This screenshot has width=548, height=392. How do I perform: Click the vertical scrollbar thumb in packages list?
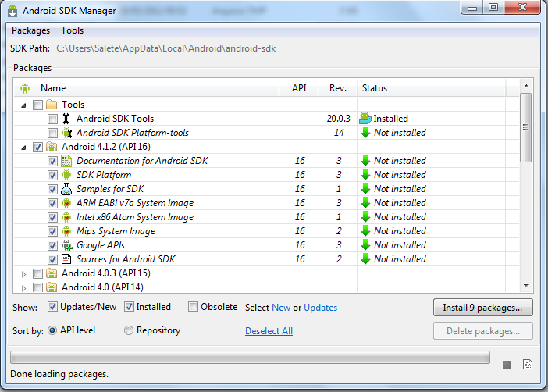525,127
